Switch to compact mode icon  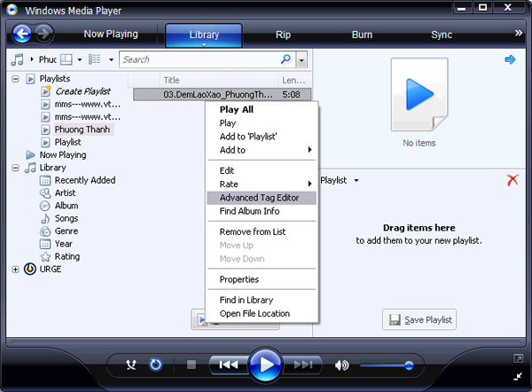click(518, 376)
